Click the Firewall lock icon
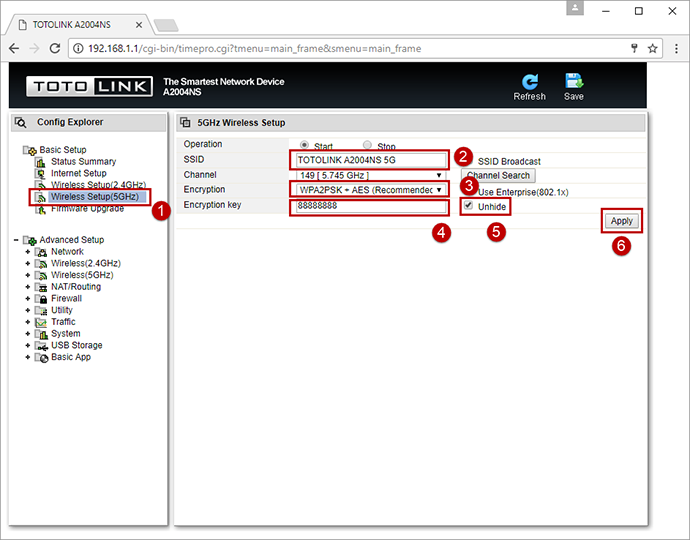The image size is (690, 540). pyautogui.click(x=41, y=299)
